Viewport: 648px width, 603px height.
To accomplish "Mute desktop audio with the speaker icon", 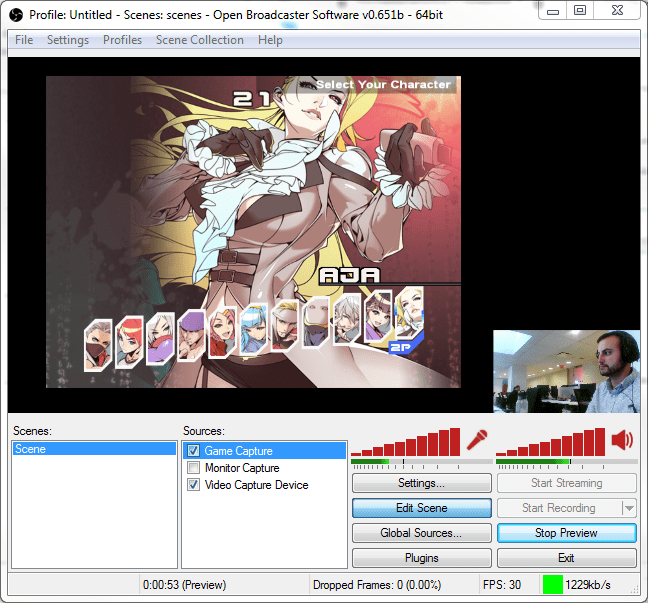I will (x=622, y=439).
